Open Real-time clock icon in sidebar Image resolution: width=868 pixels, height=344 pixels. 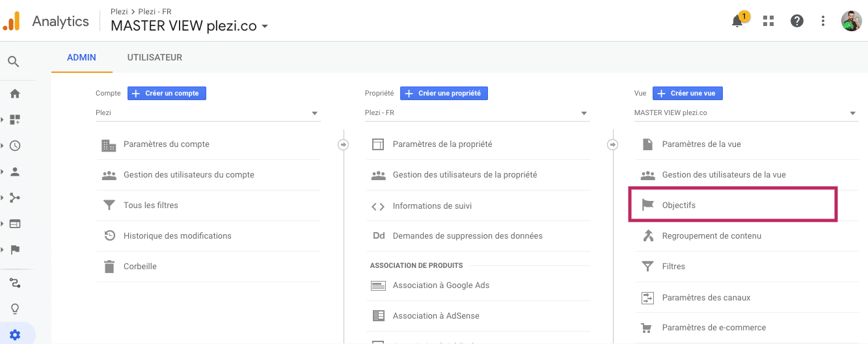[15, 146]
